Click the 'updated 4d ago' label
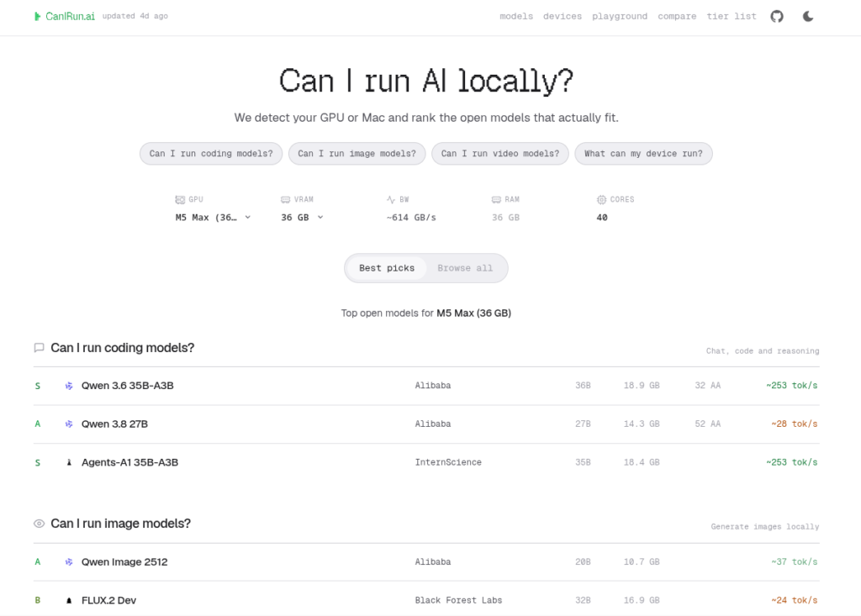The height and width of the screenshot is (616, 861). pos(135,16)
